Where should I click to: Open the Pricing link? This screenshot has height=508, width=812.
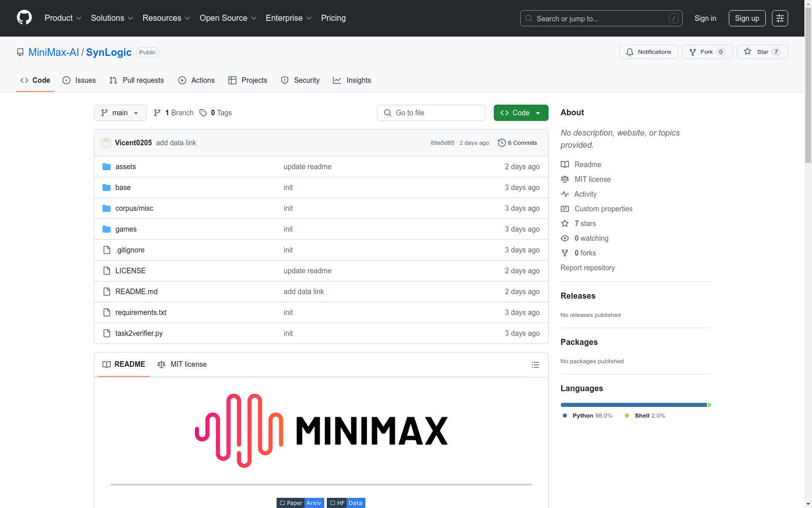[333, 18]
